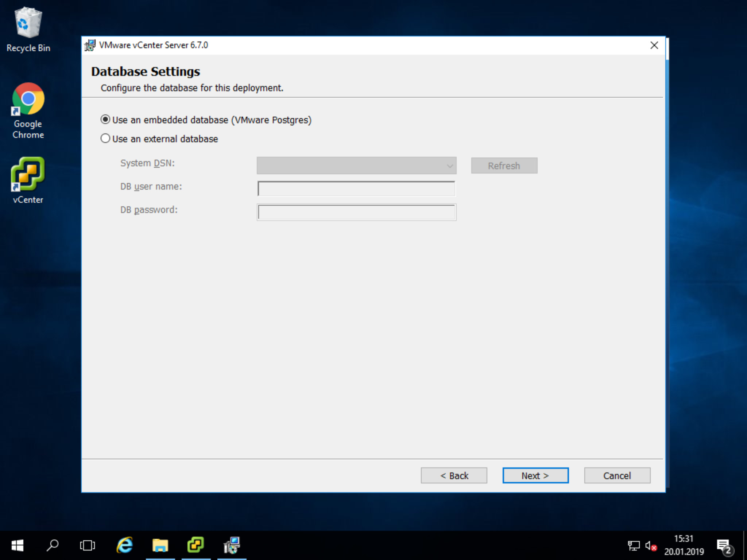
Task: Open the Recycle Bin desktop icon
Action: pos(28,29)
